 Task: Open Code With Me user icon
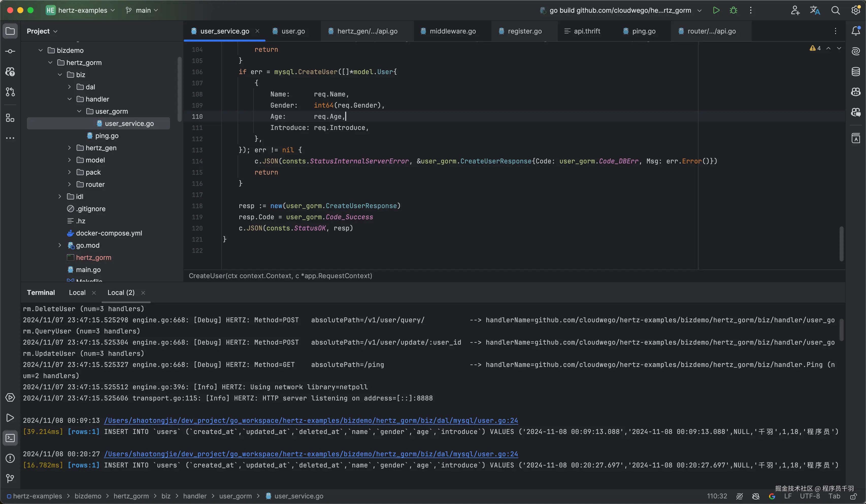(795, 10)
